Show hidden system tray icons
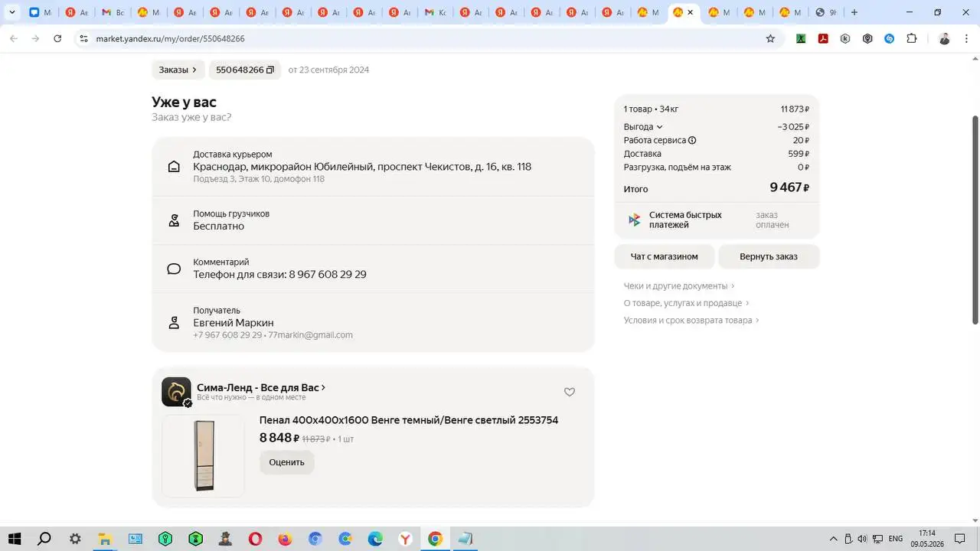 834,539
